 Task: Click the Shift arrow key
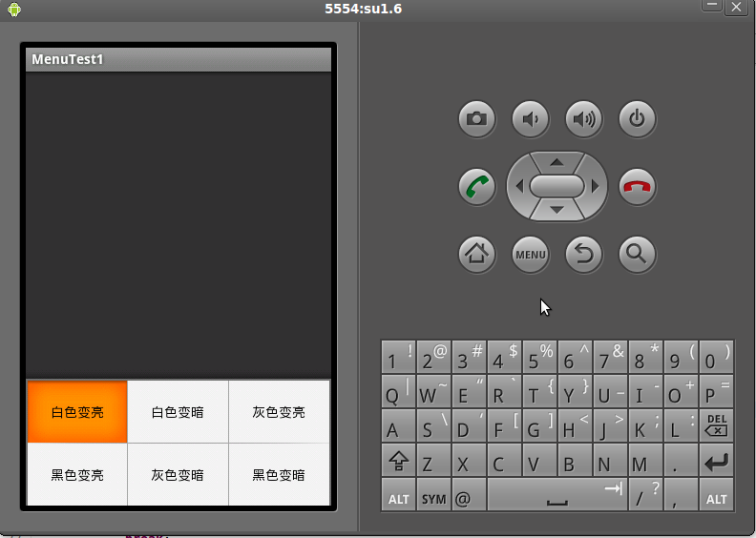click(398, 461)
